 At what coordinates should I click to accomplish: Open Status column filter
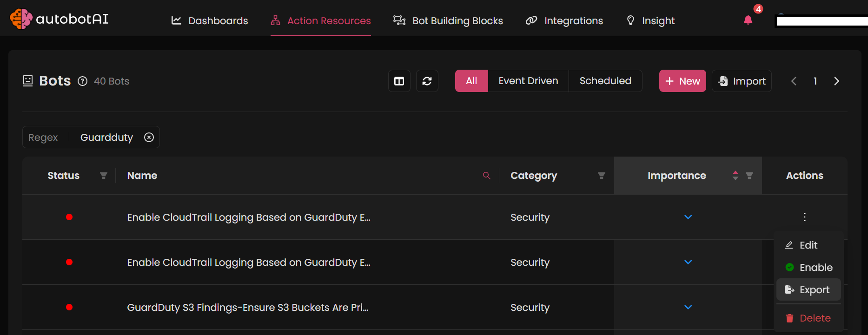coord(104,176)
